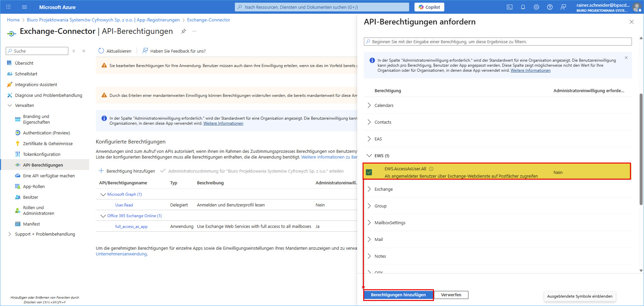Screen dimensions: 644x306
Task: Click the Verwerfen button
Action: click(451, 295)
